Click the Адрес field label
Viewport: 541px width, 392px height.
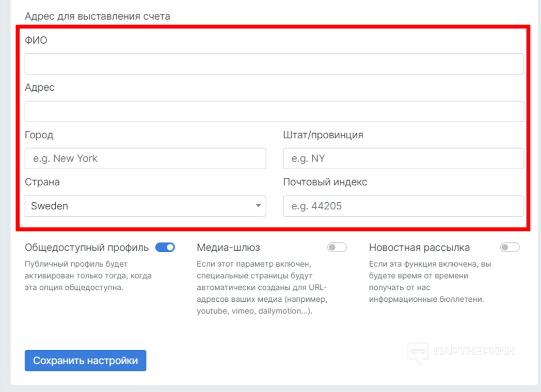[x=40, y=88]
